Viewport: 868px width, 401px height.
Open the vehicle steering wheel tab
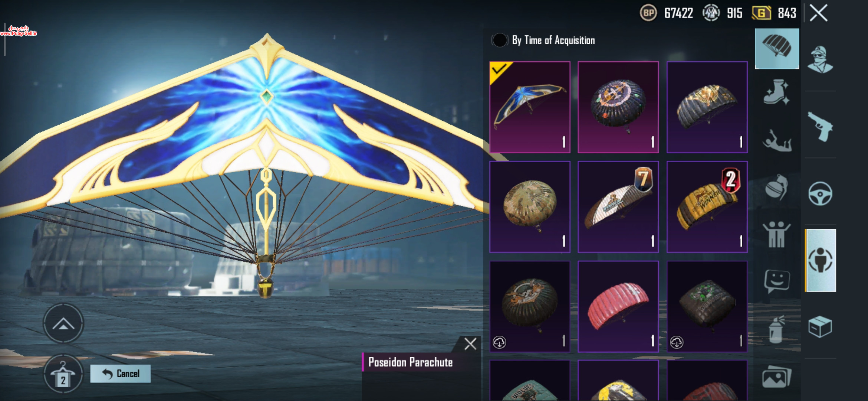tap(820, 193)
